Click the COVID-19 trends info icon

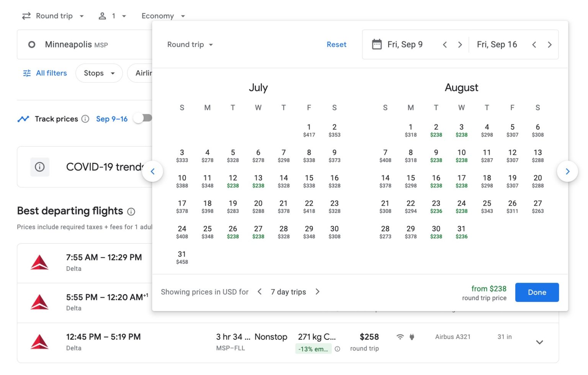[39, 167]
